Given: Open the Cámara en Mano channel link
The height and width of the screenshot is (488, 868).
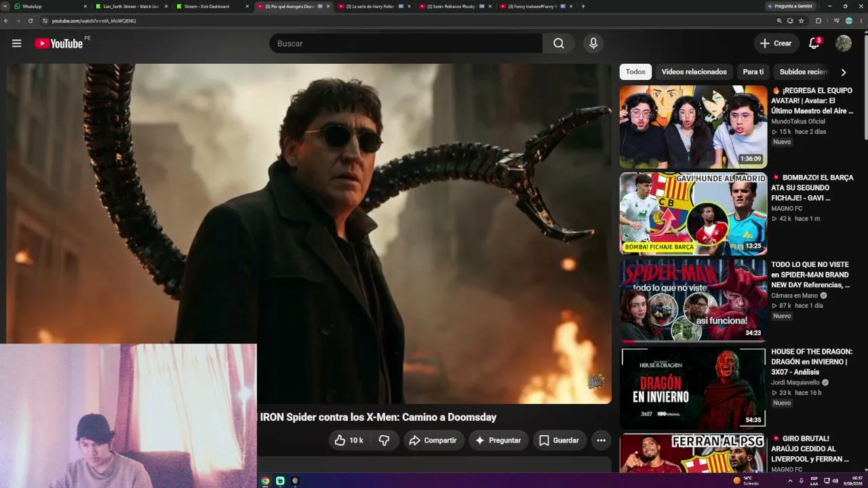Looking at the screenshot, I should click(795, 296).
